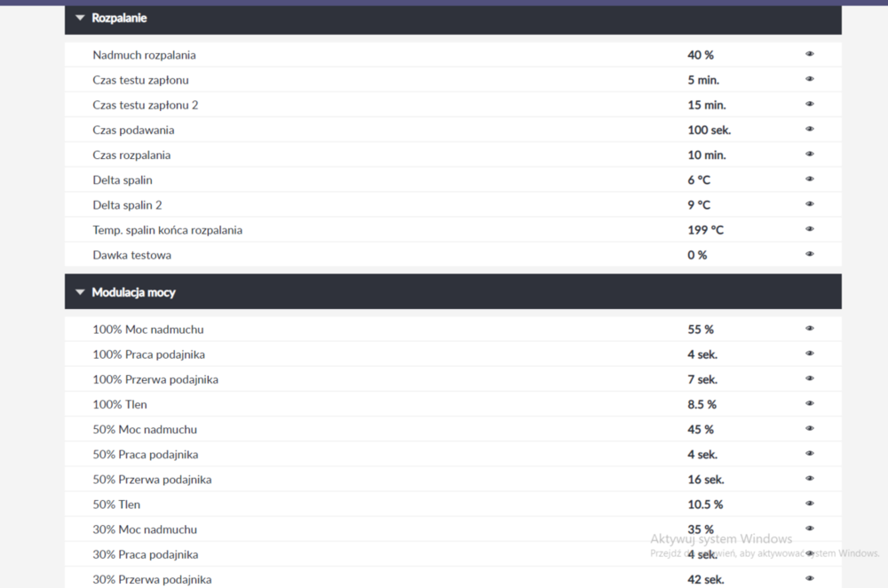Toggle visibility of Czas rozpalania
This screenshot has width=888, height=588.
click(x=809, y=154)
